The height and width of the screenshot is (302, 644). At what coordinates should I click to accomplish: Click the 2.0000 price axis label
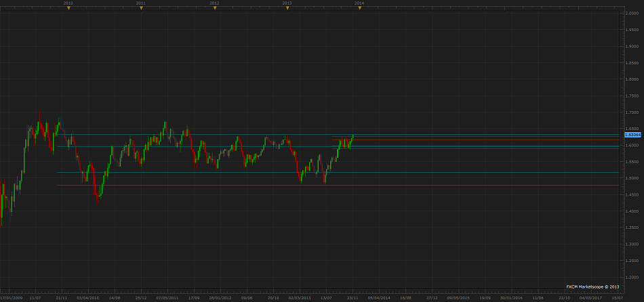[x=631, y=14]
